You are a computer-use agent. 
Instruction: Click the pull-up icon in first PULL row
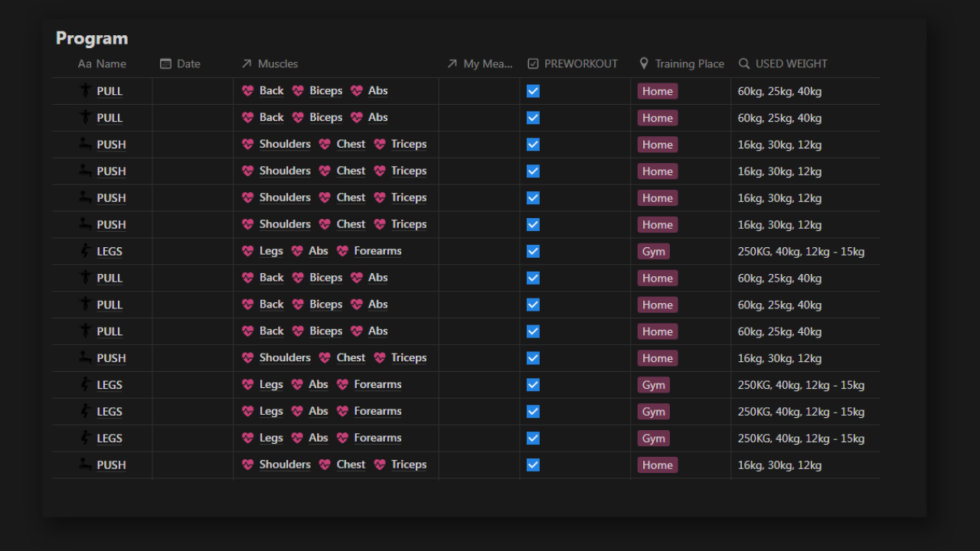(85, 90)
